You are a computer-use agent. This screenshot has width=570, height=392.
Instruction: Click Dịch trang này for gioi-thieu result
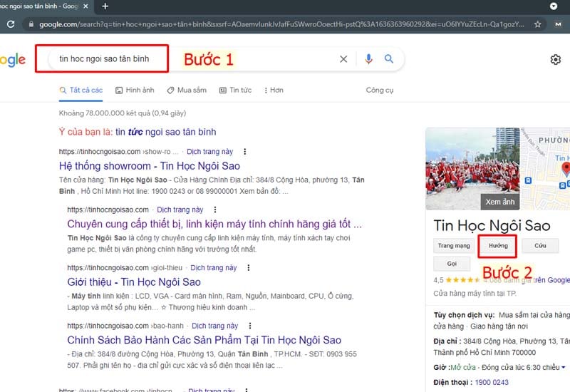[213, 268]
